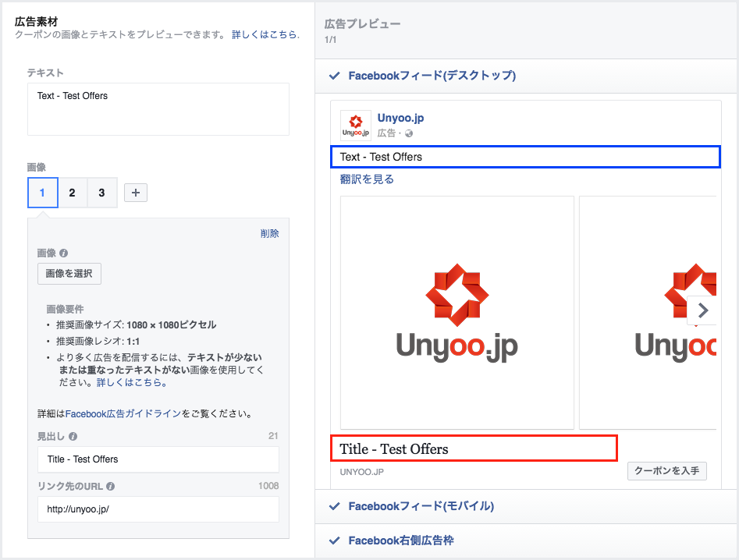Open 詳しくはこちら link under 広告素材 heading
This screenshot has height=560, width=739.
pos(265,34)
